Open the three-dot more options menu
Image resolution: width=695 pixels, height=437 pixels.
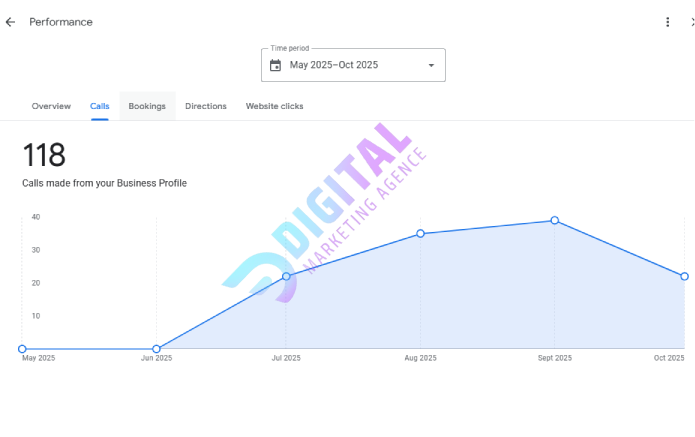point(668,22)
